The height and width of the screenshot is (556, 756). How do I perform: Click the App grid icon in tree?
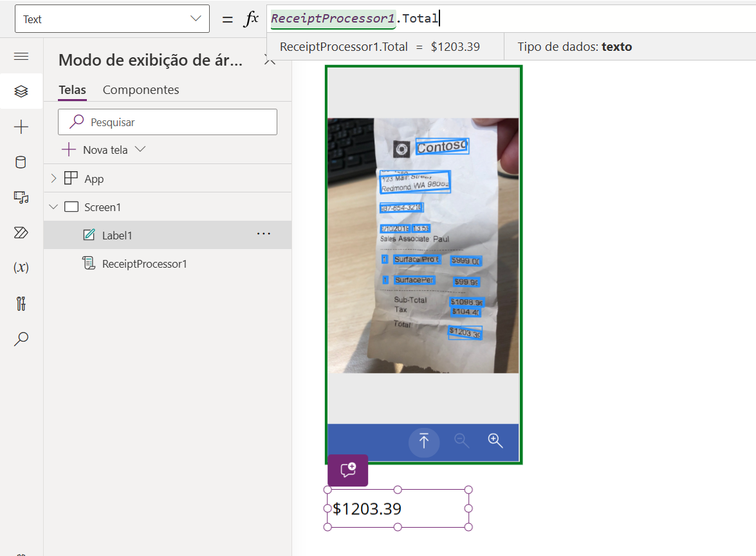coord(71,178)
